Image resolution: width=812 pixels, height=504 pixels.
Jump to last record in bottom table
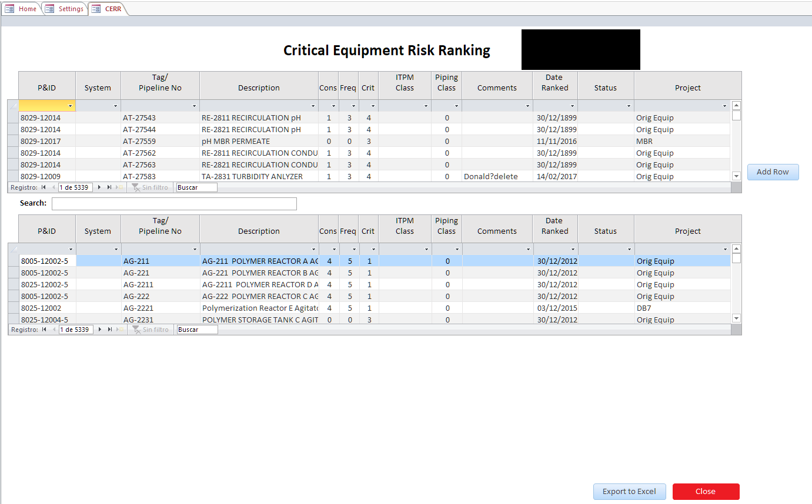coord(109,330)
